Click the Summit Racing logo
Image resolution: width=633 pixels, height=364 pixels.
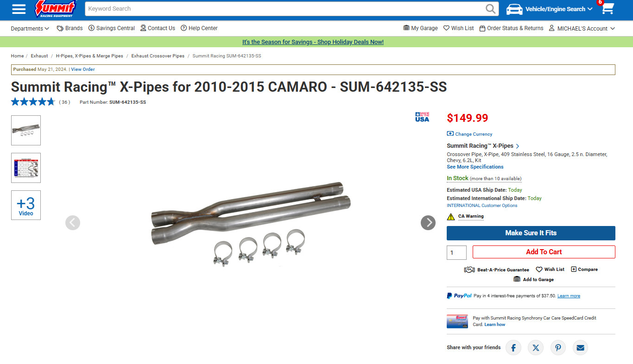pyautogui.click(x=56, y=9)
